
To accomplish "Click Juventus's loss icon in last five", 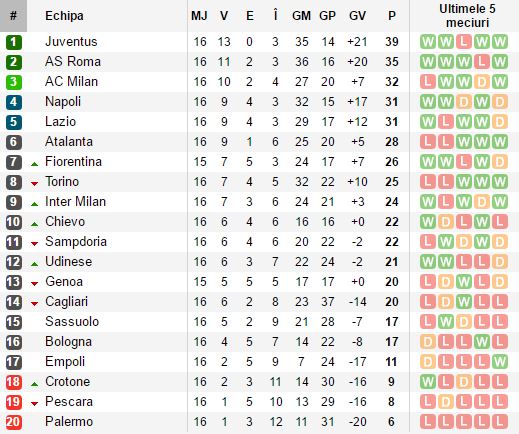I will [464, 42].
